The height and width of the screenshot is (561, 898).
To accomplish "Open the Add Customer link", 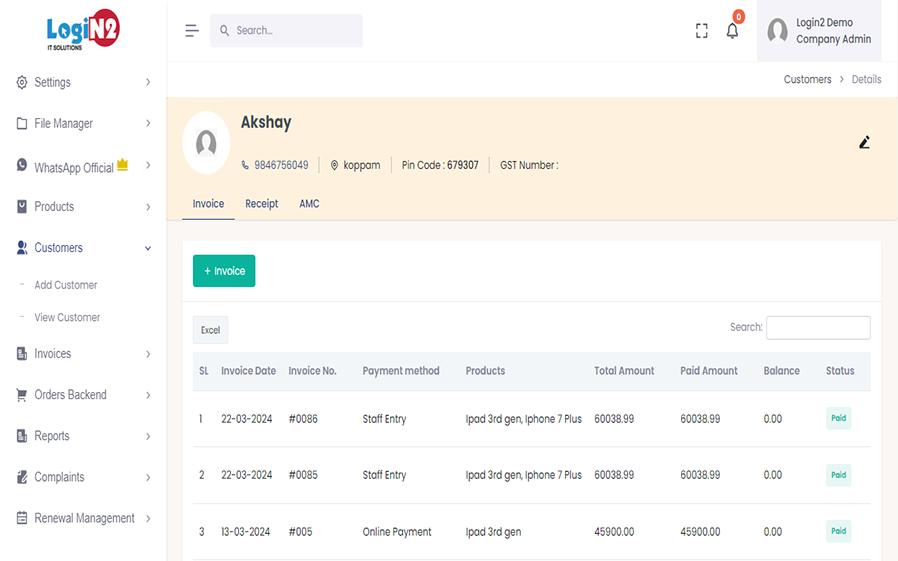I will click(66, 285).
